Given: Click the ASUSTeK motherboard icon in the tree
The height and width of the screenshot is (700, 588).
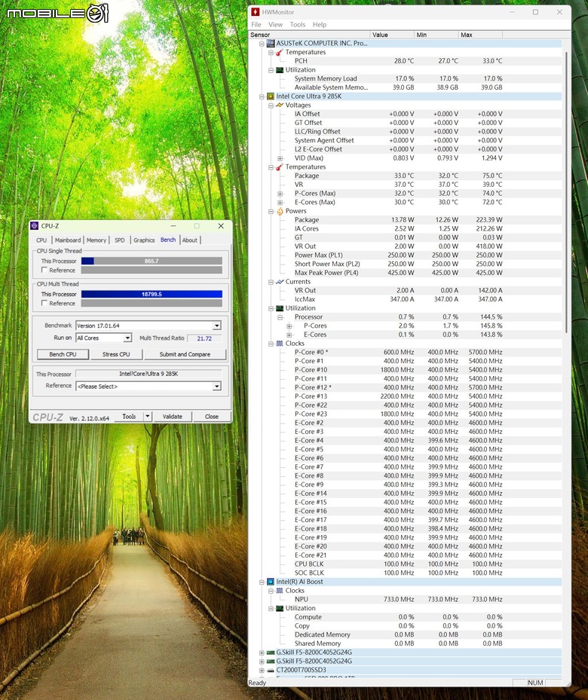Looking at the screenshot, I should pos(271,44).
